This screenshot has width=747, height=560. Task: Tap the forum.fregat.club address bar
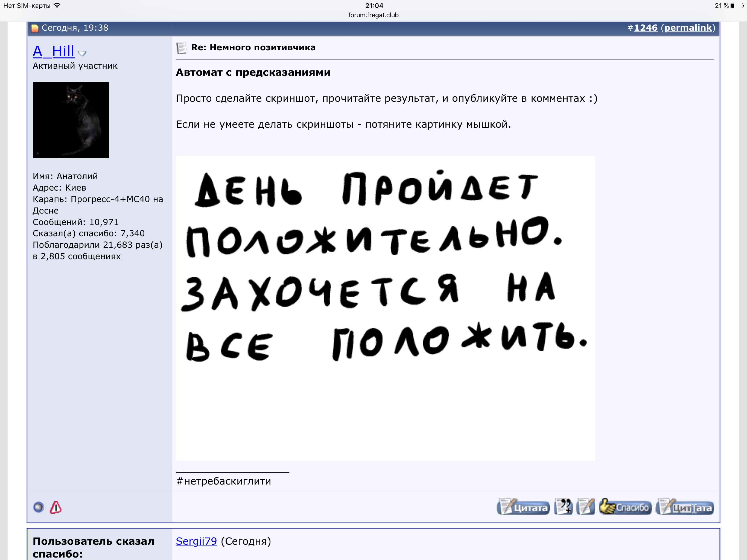pyautogui.click(x=373, y=15)
